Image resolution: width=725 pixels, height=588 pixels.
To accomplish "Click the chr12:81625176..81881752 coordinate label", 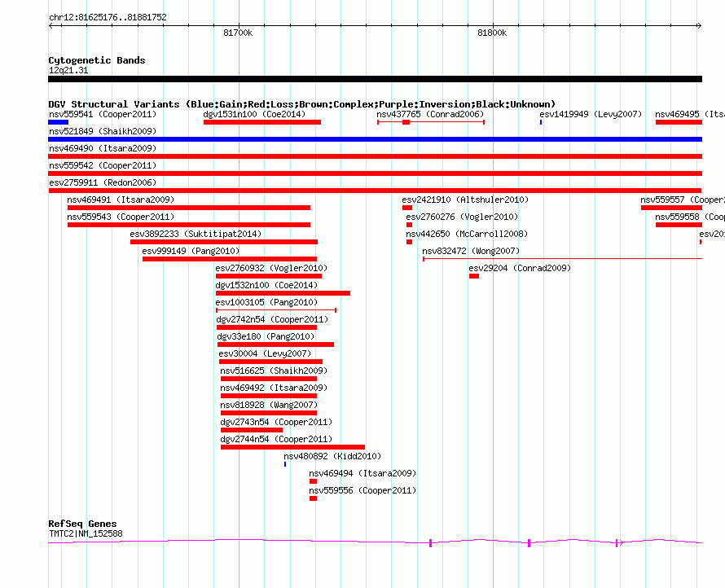I will tap(108, 17).
